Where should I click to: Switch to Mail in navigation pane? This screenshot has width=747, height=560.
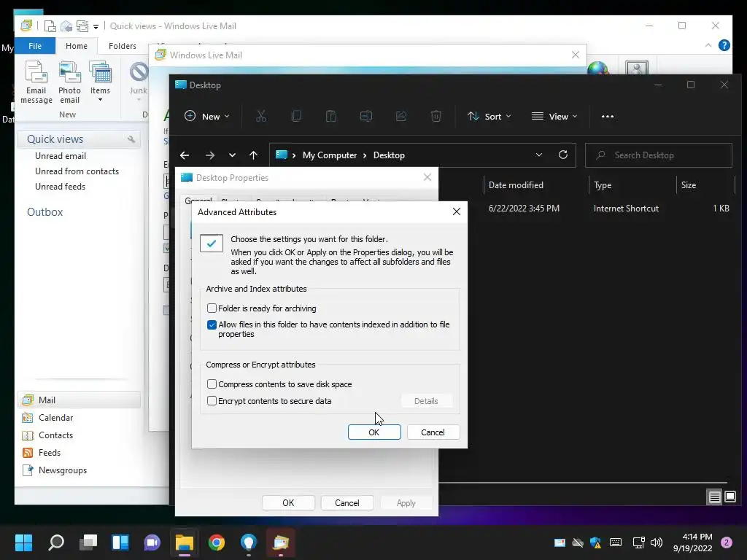tap(79, 400)
